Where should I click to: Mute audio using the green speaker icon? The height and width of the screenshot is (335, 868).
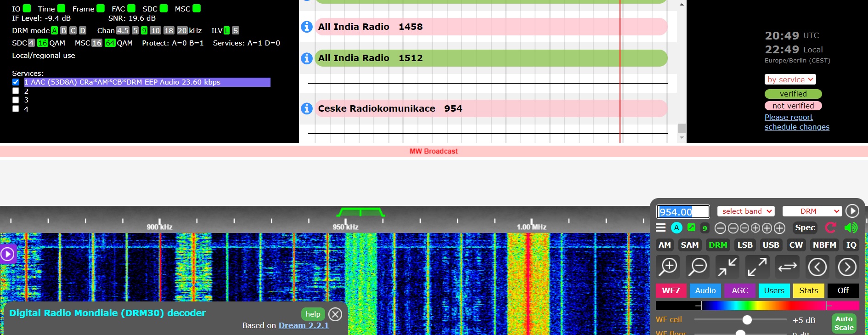[851, 227]
